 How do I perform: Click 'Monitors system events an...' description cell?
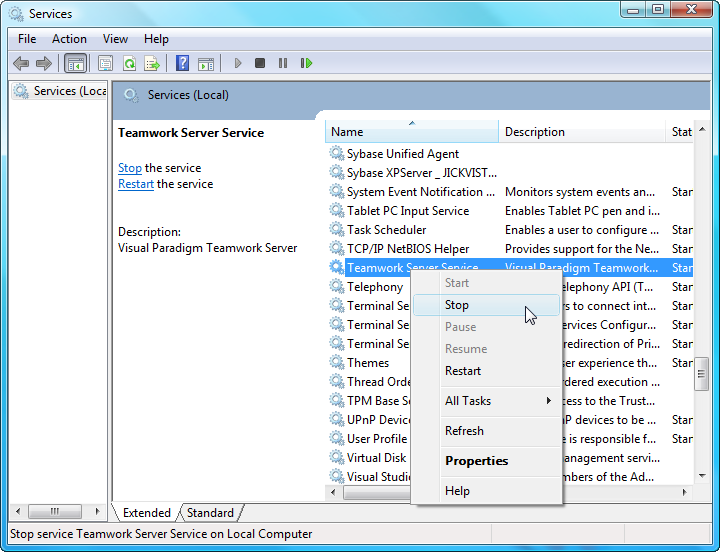tap(579, 192)
